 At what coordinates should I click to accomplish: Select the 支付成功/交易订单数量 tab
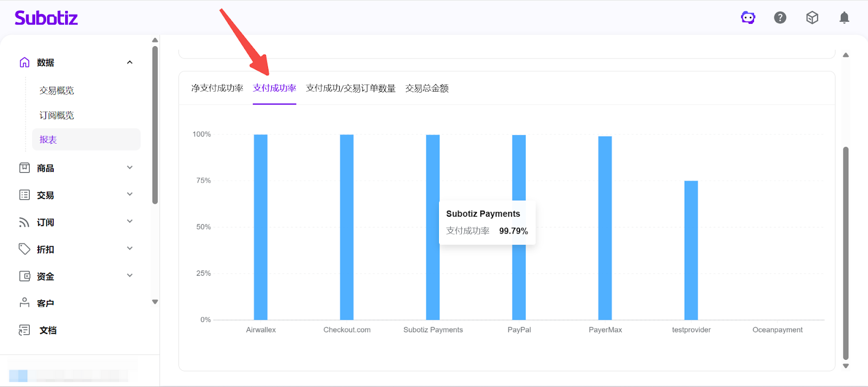click(x=350, y=88)
